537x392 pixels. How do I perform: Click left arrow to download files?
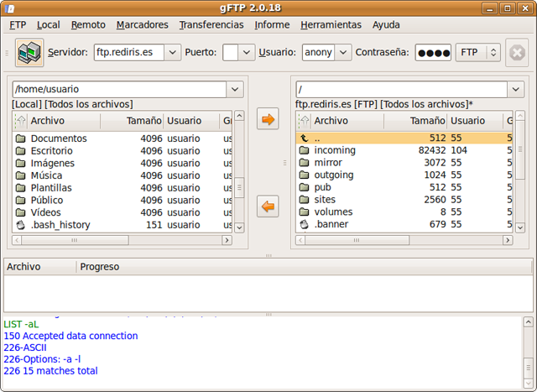[x=268, y=206]
